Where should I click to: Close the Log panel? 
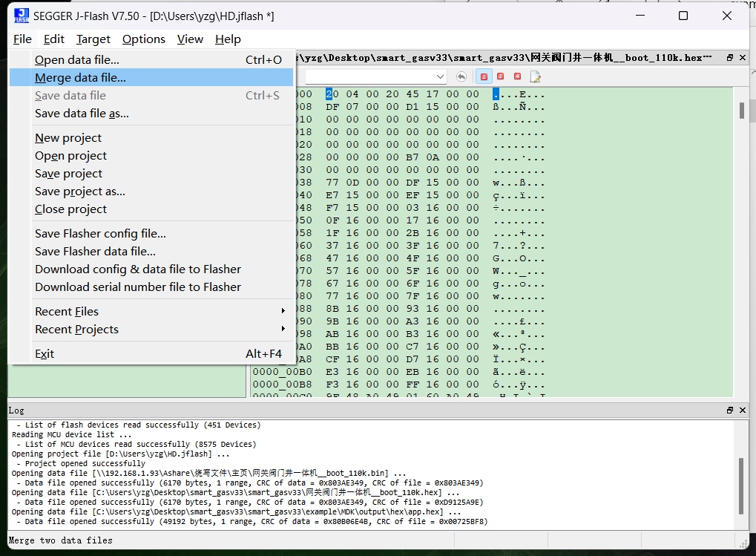[x=743, y=411]
